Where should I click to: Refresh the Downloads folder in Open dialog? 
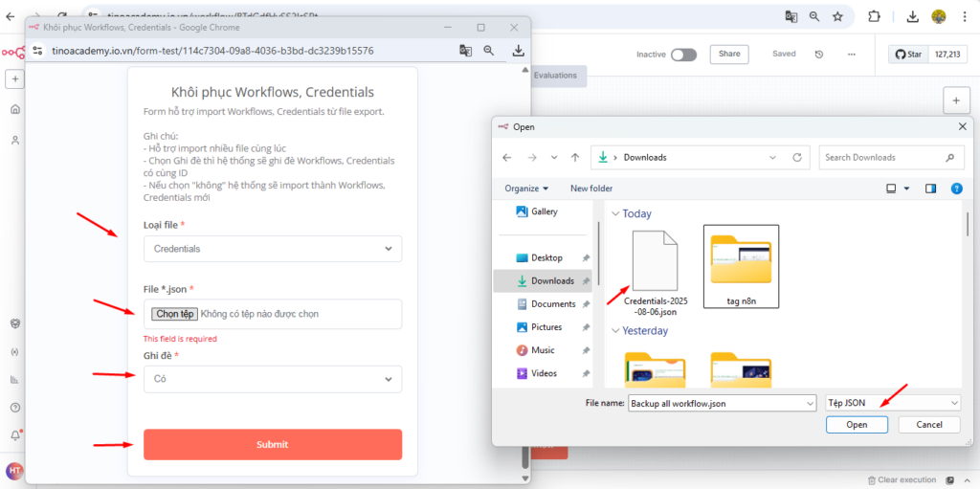tap(797, 158)
